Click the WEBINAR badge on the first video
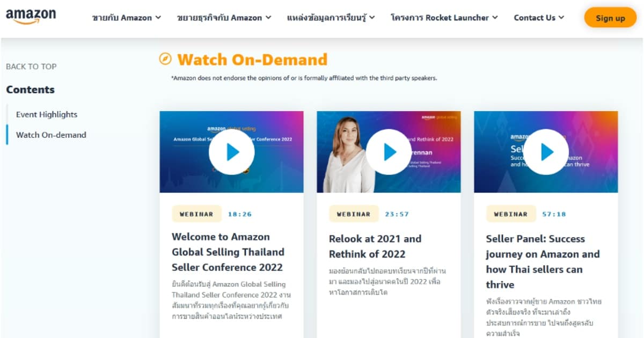 pos(196,213)
